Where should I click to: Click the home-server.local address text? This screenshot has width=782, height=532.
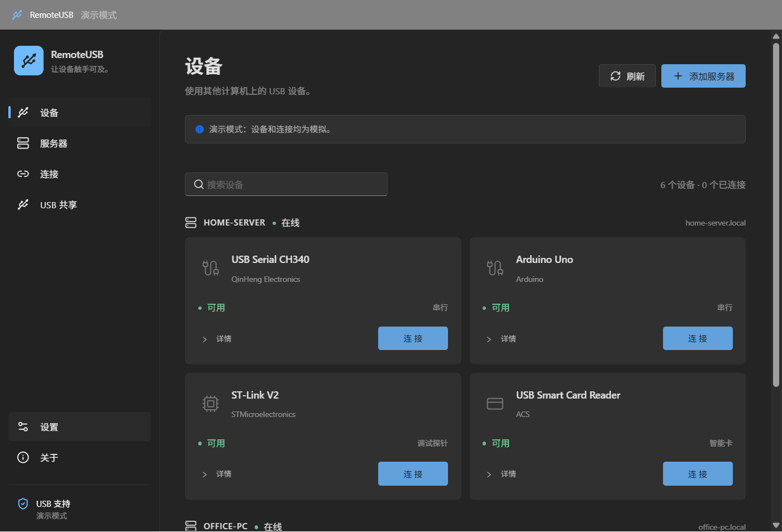(716, 223)
